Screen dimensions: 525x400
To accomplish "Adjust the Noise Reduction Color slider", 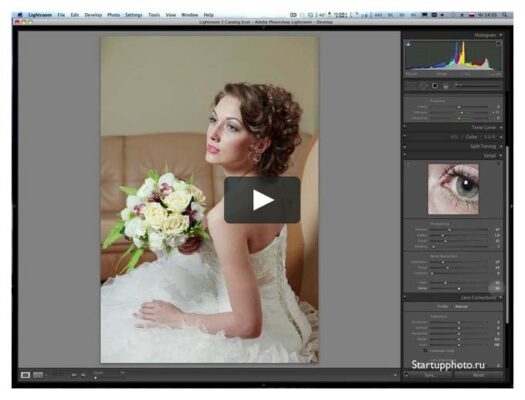I will [x=459, y=283].
